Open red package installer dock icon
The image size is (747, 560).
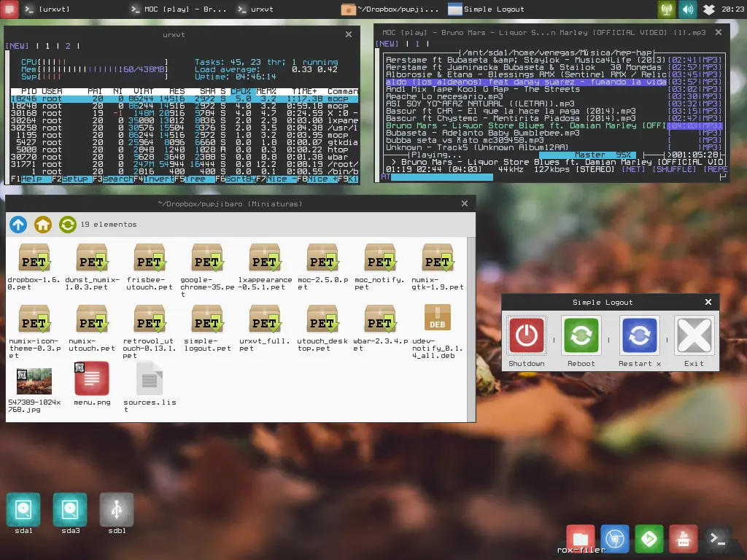[683, 539]
